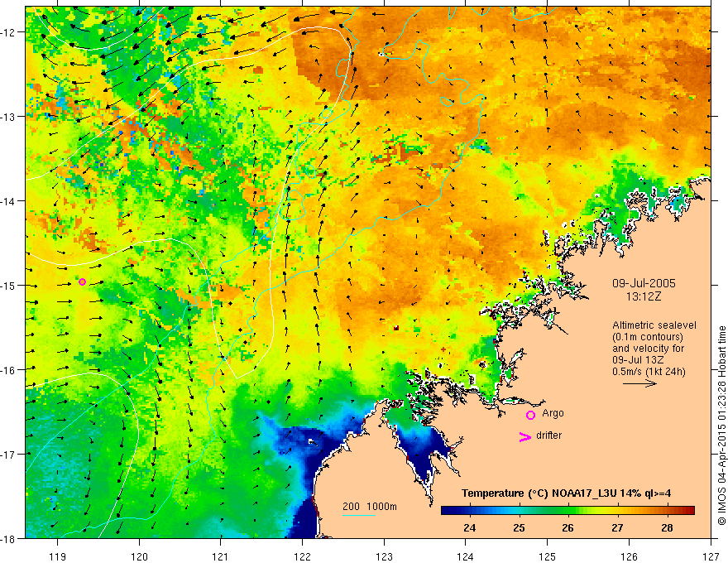Click the longitude axis label '121'

pyautogui.click(x=221, y=556)
